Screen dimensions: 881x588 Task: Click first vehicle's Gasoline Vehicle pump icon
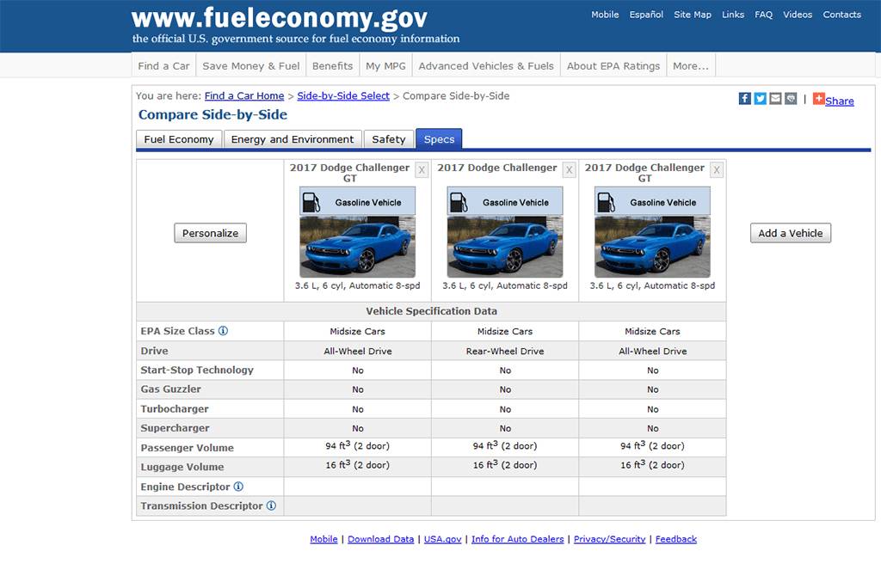click(311, 202)
